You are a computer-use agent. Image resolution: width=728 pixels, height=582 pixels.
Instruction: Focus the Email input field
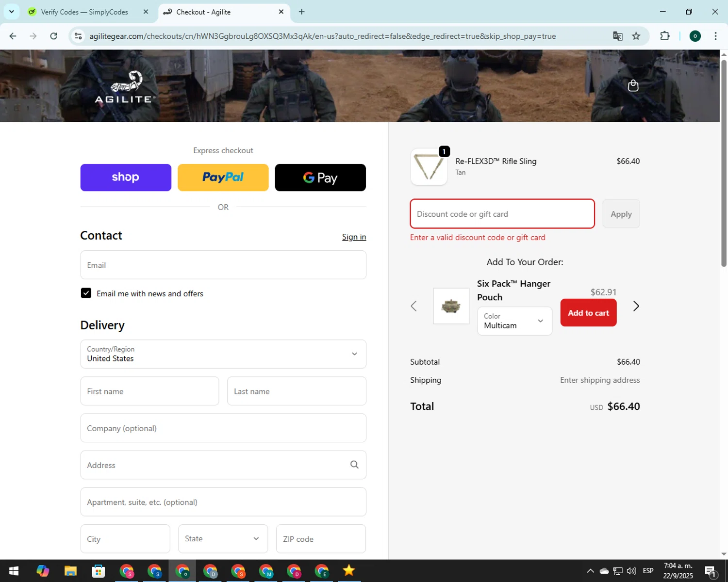pyautogui.click(x=223, y=265)
